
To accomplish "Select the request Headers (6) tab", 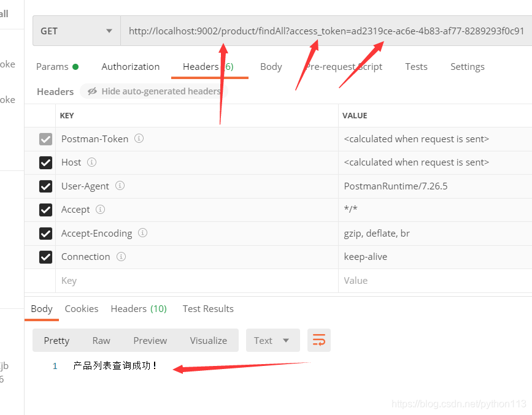I will click(208, 66).
